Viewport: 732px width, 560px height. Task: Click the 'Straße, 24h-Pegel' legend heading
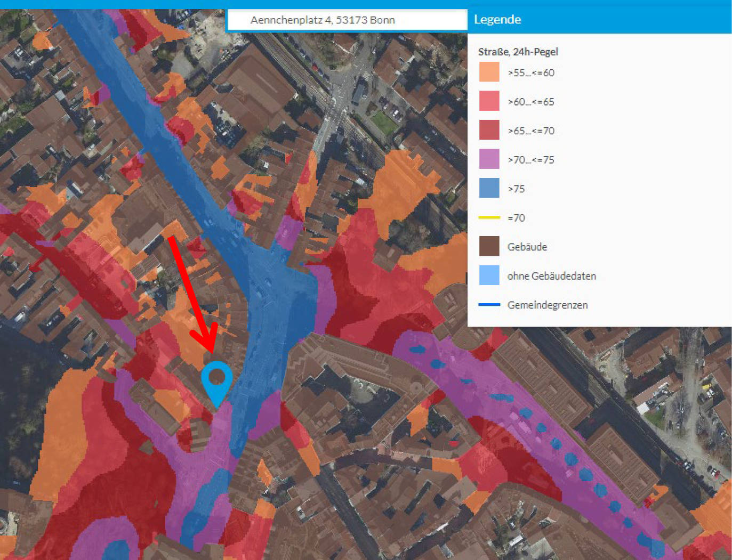coord(518,52)
